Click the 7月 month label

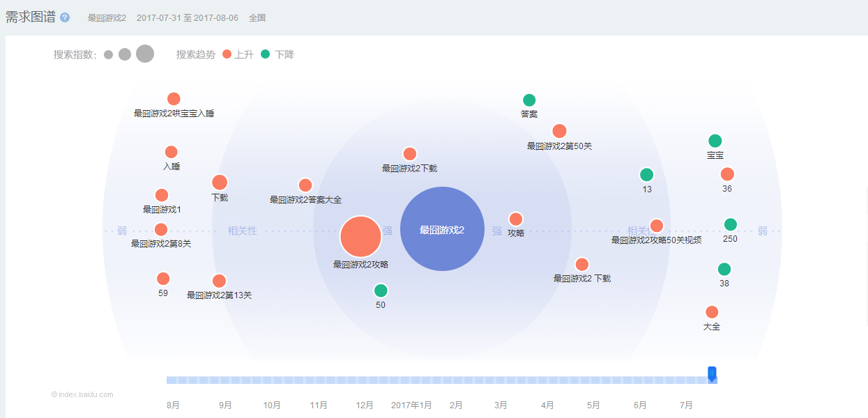click(x=686, y=405)
